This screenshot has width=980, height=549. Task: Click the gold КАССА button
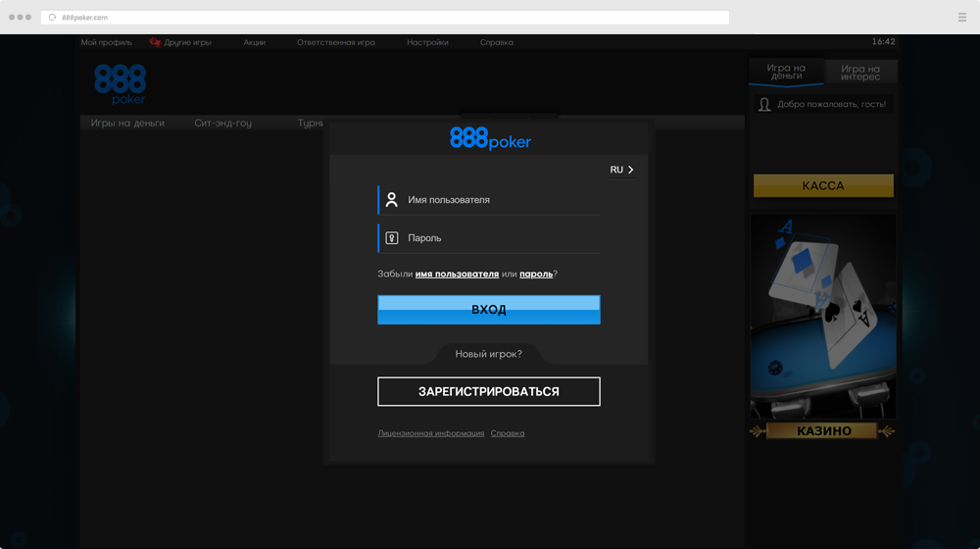coord(823,185)
